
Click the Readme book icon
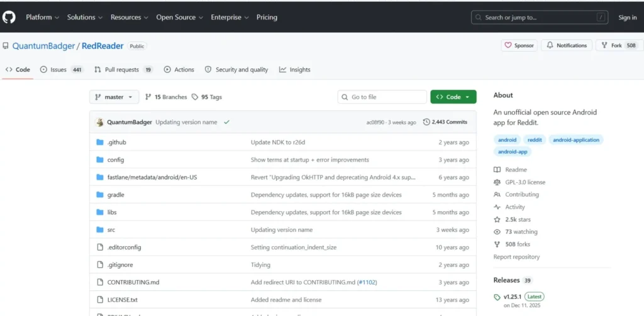(x=497, y=170)
